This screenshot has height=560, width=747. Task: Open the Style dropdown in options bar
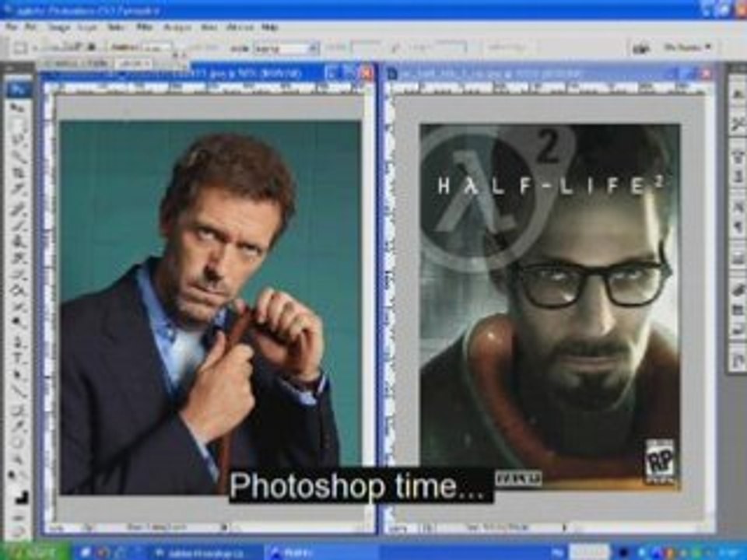[x=286, y=48]
